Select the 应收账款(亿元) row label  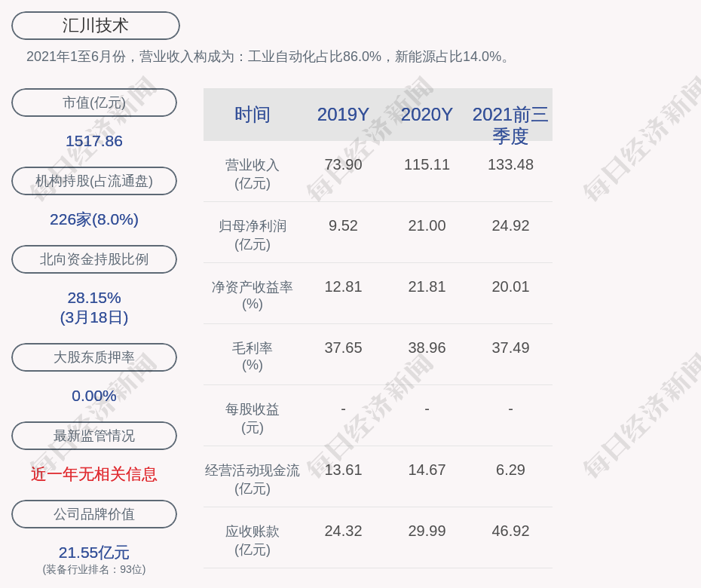pyautogui.click(x=252, y=540)
